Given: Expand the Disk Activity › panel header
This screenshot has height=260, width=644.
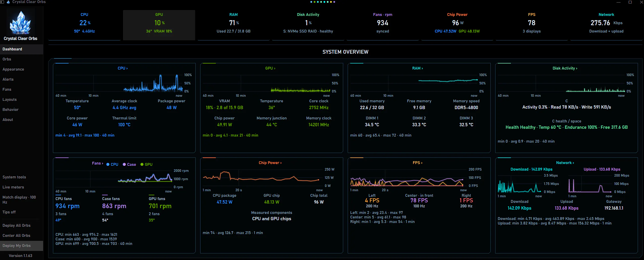Looking at the screenshot, I should click(x=565, y=68).
